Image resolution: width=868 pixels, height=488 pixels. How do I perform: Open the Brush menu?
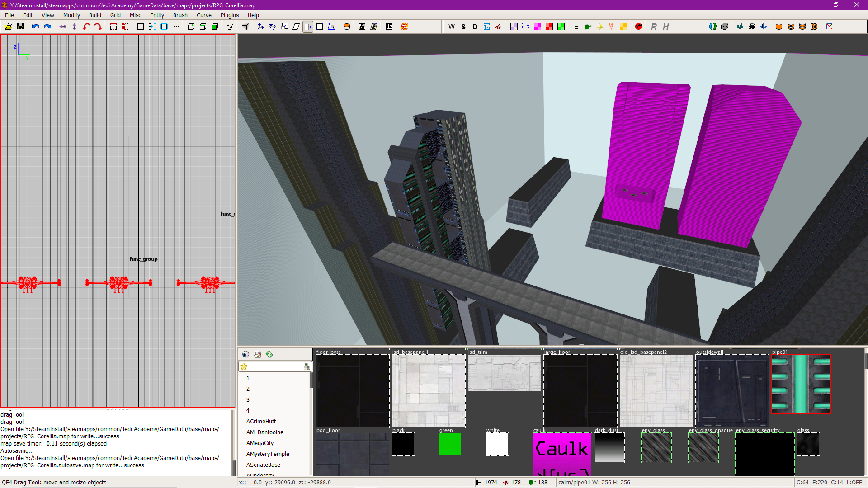tap(180, 15)
